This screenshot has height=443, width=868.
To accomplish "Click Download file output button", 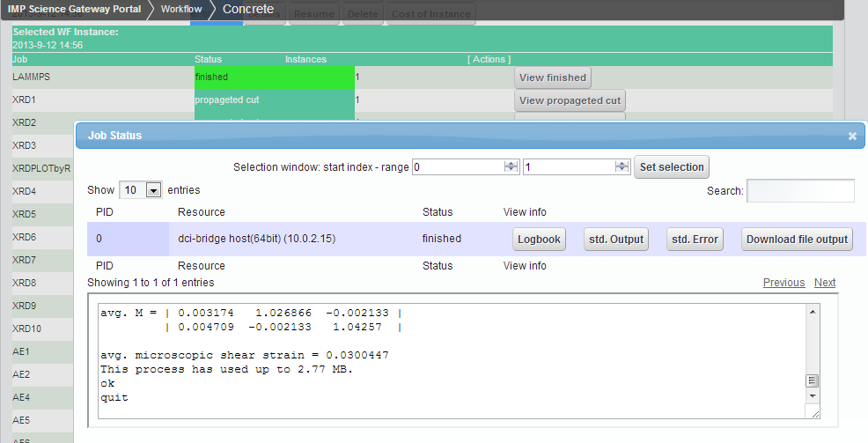I will coord(797,239).
